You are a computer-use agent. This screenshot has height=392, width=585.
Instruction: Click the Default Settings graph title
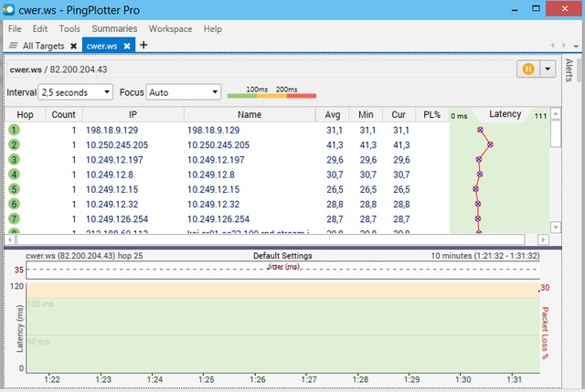(x=282, y=256)
